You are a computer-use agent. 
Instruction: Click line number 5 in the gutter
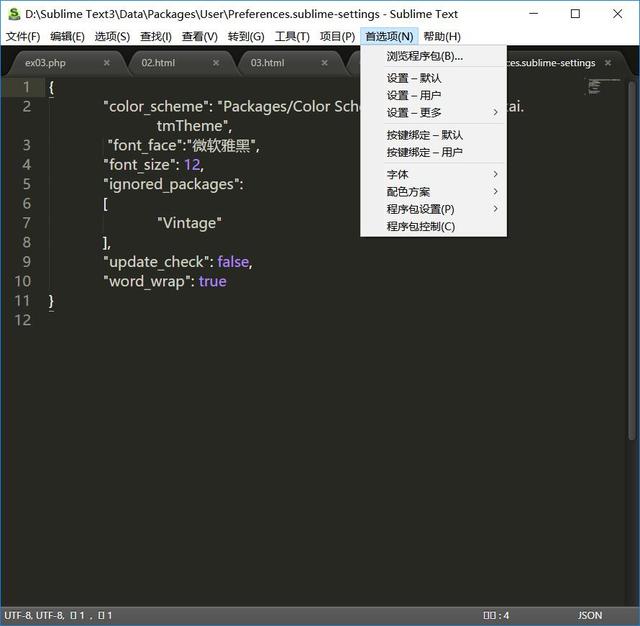tap(27, 184)
